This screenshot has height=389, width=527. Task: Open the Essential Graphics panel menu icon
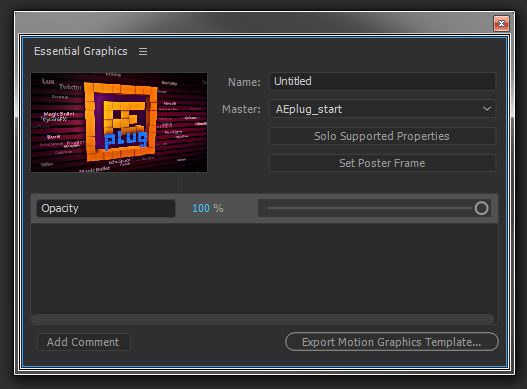(x=143, y=51)
